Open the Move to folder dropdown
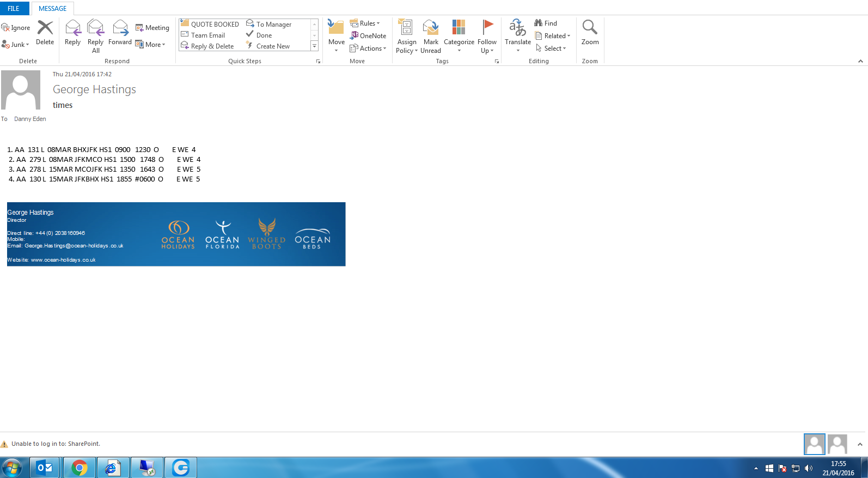The height and width of the screenshot is (478, 868). (x=336, y=36)
